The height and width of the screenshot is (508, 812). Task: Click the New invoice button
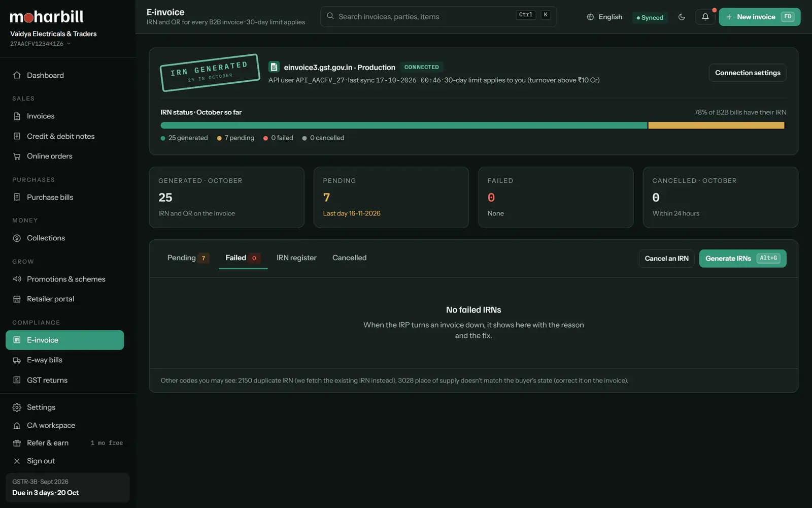tap(760, 17)
